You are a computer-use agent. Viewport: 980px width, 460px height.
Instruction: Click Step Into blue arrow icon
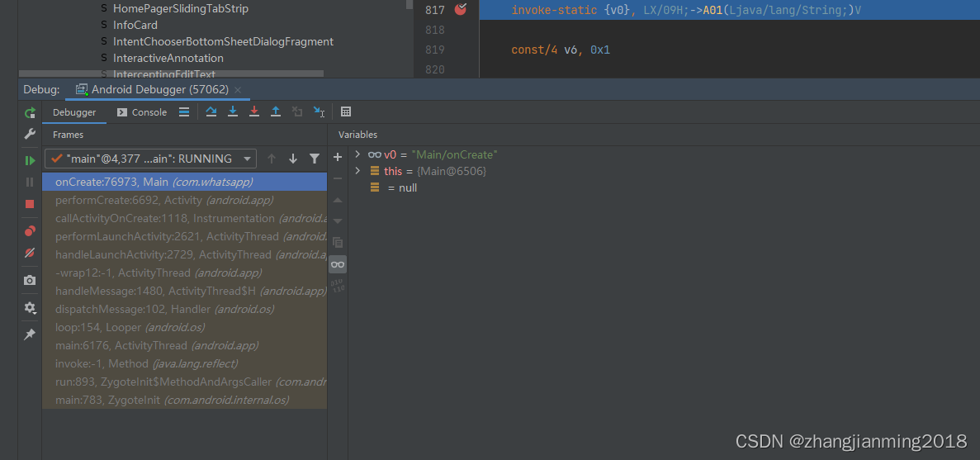click(233, 111)
